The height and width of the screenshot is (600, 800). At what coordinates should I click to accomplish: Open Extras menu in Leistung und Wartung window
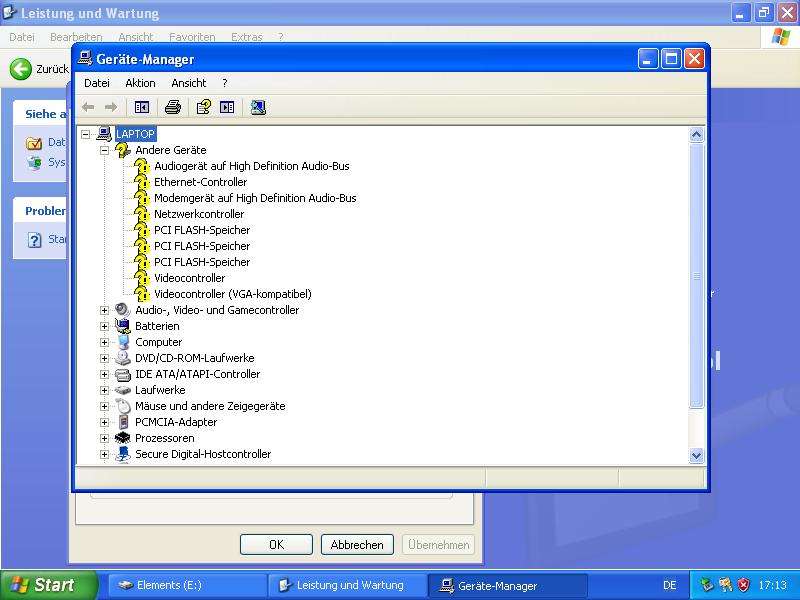[x=246, y=37]
